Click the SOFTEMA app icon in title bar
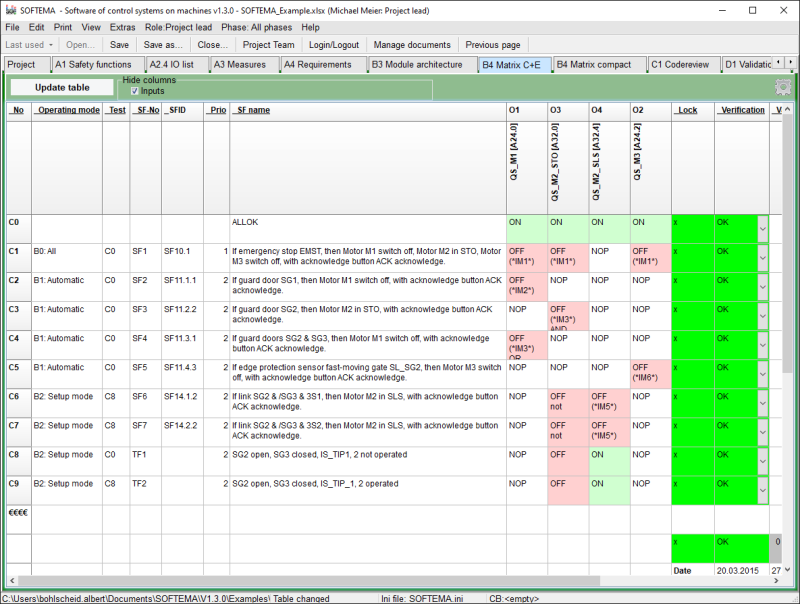Viewport: 800px width, 604px height. click(x=11, y=9)
